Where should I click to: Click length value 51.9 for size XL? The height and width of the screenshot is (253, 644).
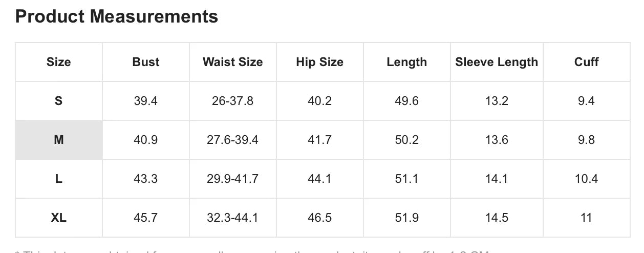pyautogui.click(x=406, y=218)
